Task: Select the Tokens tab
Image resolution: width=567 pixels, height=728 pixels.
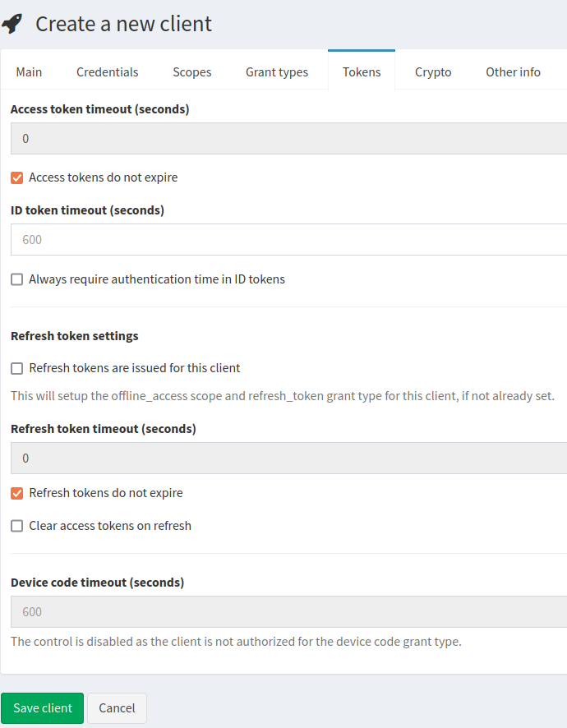Action: point(362,71)
